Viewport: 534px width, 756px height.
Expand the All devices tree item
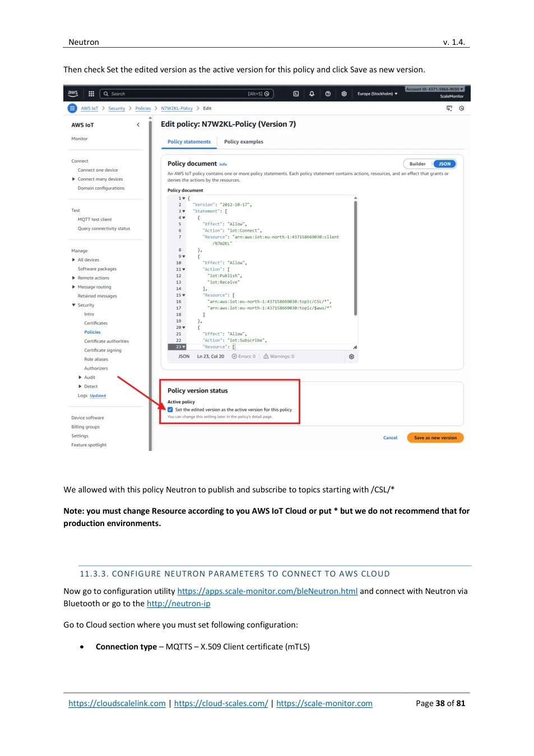pos(73,260)
